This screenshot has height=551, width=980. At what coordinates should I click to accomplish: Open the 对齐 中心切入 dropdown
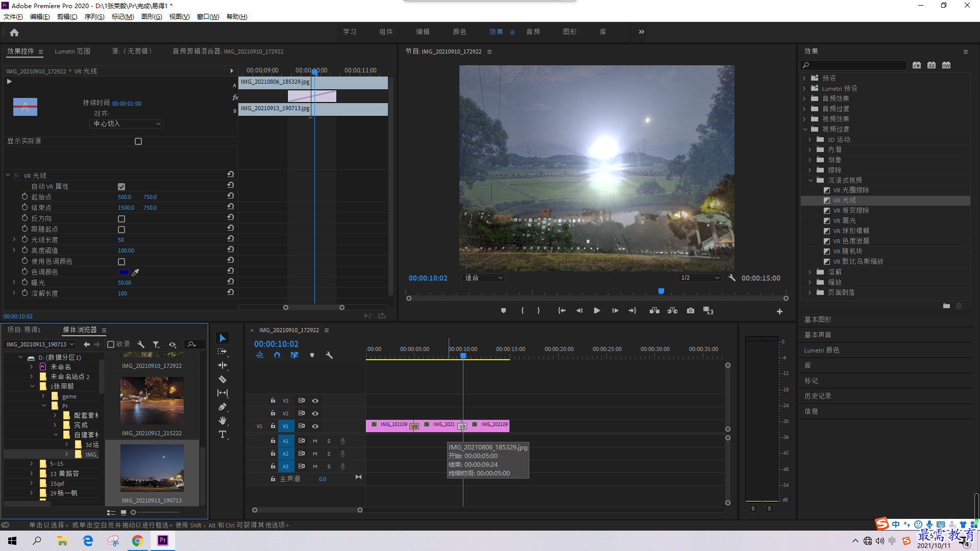[x=127, y=124]
